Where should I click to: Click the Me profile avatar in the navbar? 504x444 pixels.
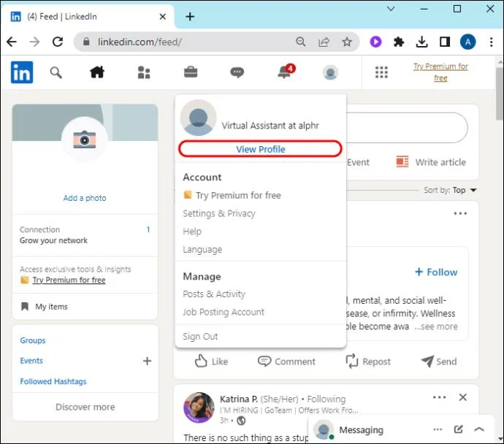330,72
